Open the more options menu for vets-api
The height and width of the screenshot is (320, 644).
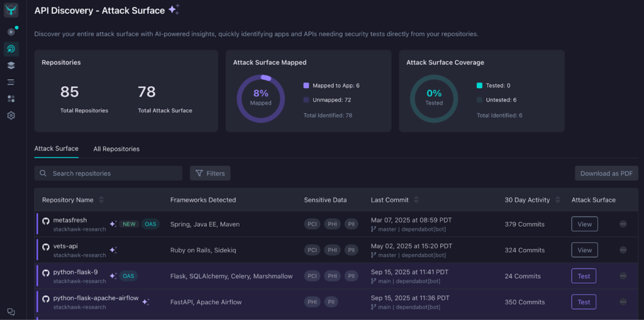623,250
